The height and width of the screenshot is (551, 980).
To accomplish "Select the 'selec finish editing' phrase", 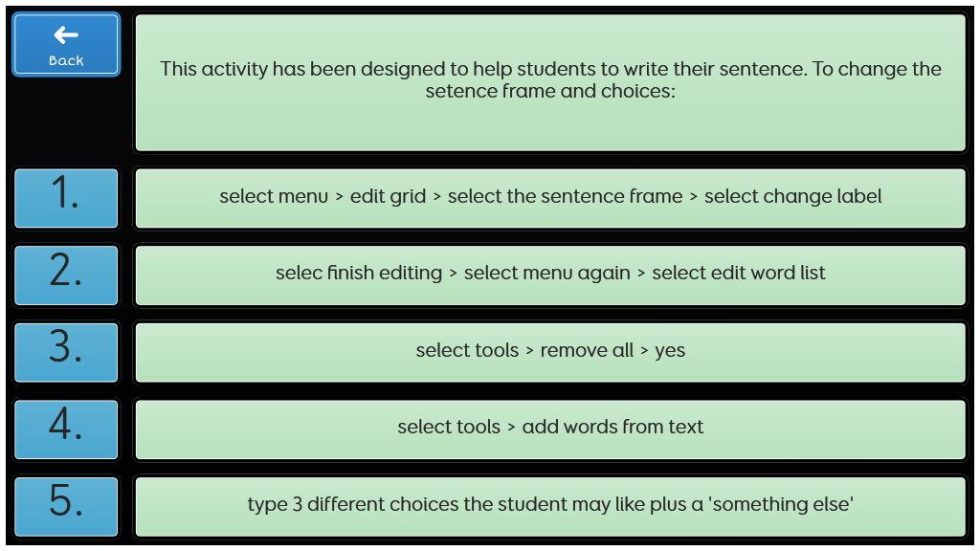I will click(x=359, y=274).
